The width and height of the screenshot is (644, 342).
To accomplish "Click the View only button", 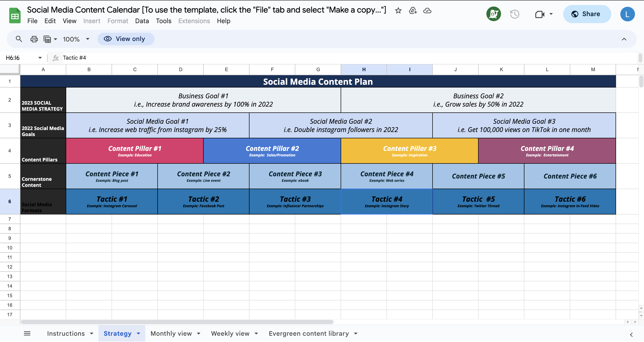I will 125,39.
